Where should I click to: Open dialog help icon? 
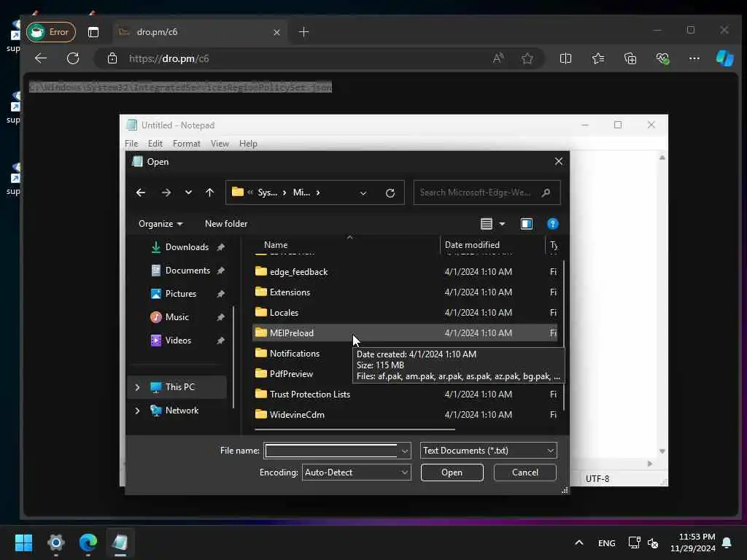pos(553,224)
